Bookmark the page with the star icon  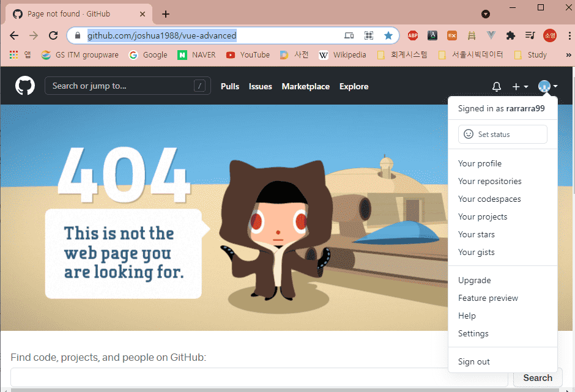pos(388,35)
